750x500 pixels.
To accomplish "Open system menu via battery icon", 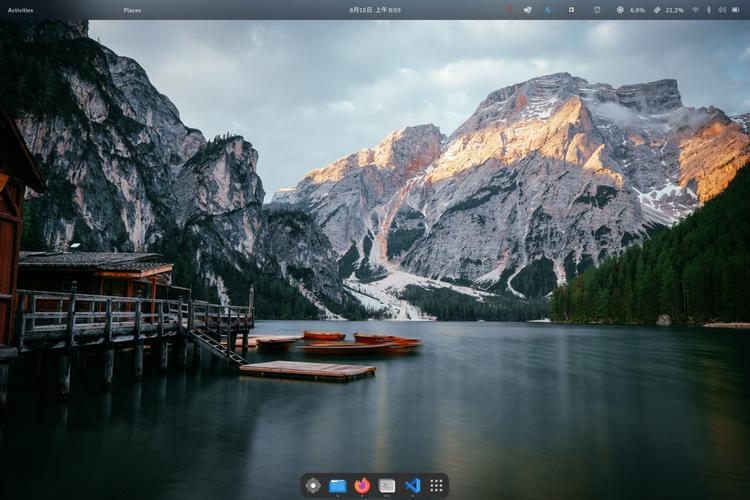I will click(x=735, y=10).
